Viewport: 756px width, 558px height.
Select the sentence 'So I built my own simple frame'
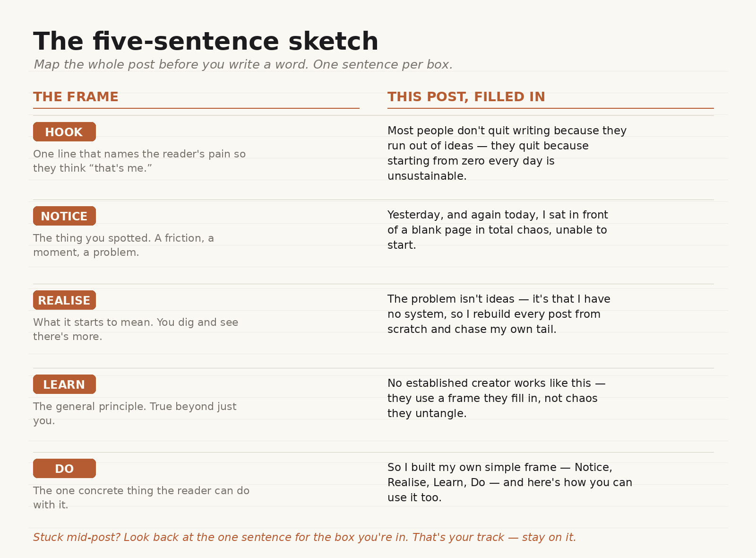coord(510,482)
